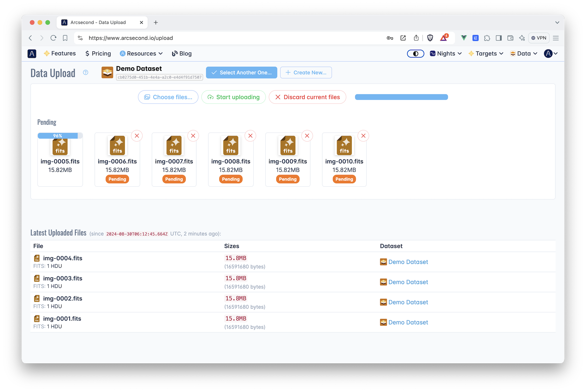This screenshot has height=392, width=586.
Task: Open the Demo Dataset link for img-0003.fits
Action: pyautogui.click(x=408, y=282)
